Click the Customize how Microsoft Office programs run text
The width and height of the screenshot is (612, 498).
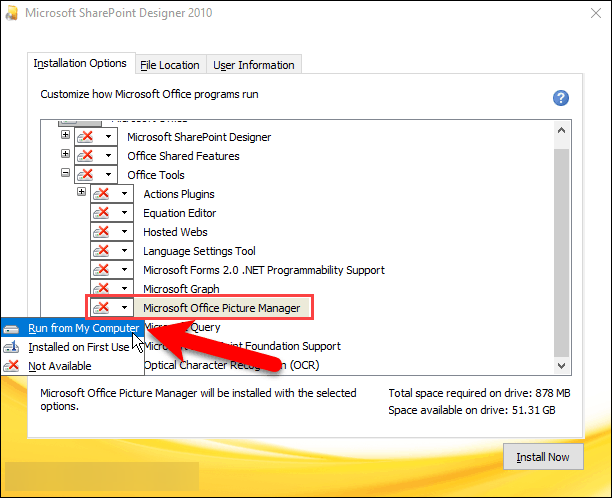[x=149, y=94]
